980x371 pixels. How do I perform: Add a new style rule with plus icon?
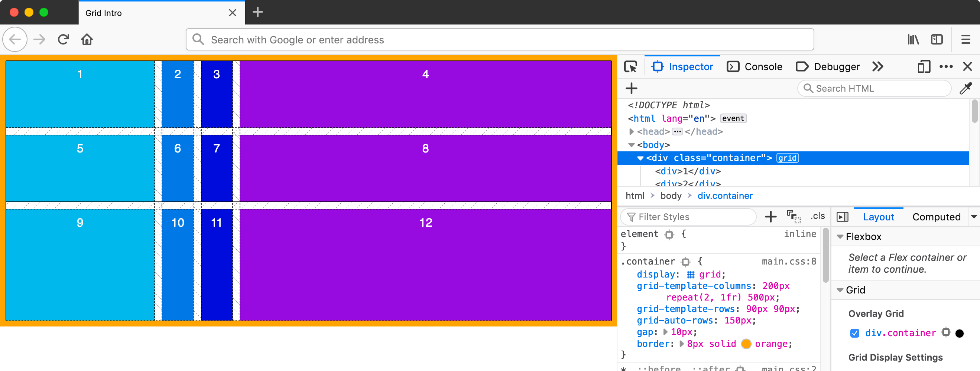tap(770, 217)
